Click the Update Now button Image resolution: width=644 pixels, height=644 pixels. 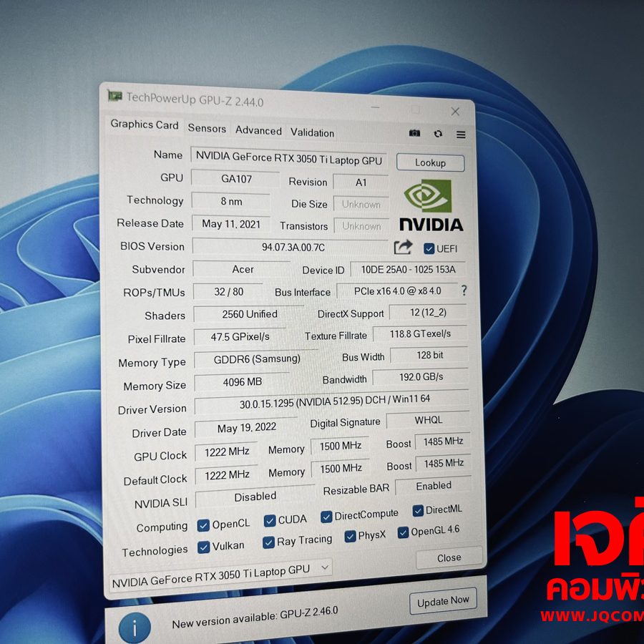[443, 602]
